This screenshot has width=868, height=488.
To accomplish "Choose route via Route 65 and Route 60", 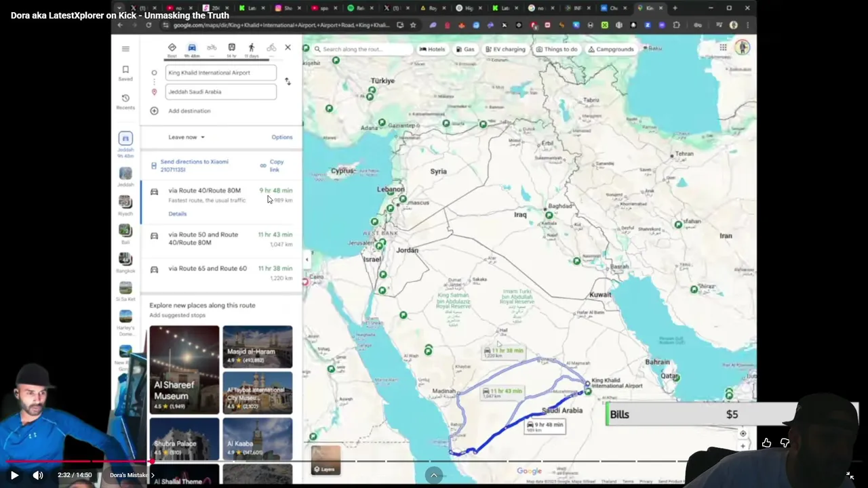I will click(x=222, y=272).
